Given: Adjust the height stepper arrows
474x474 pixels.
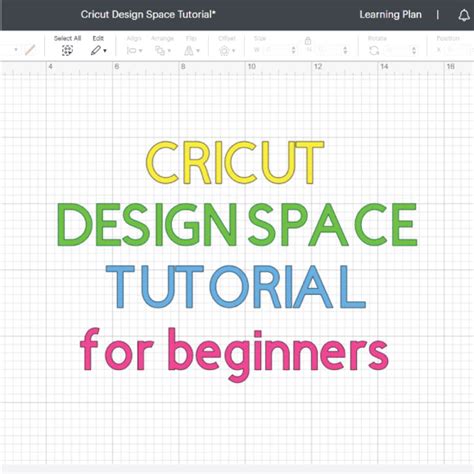Looking at the screenshot, I should 345,50.
